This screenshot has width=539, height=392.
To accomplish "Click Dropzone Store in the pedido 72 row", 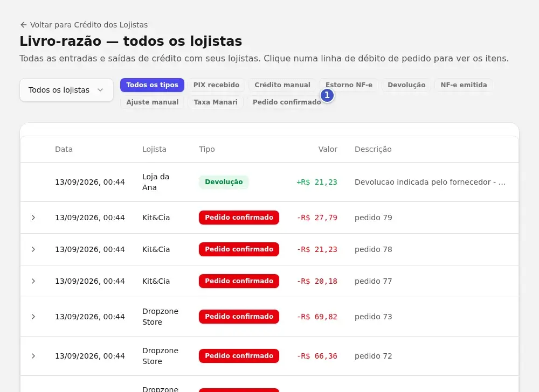I will pos(160,356).
